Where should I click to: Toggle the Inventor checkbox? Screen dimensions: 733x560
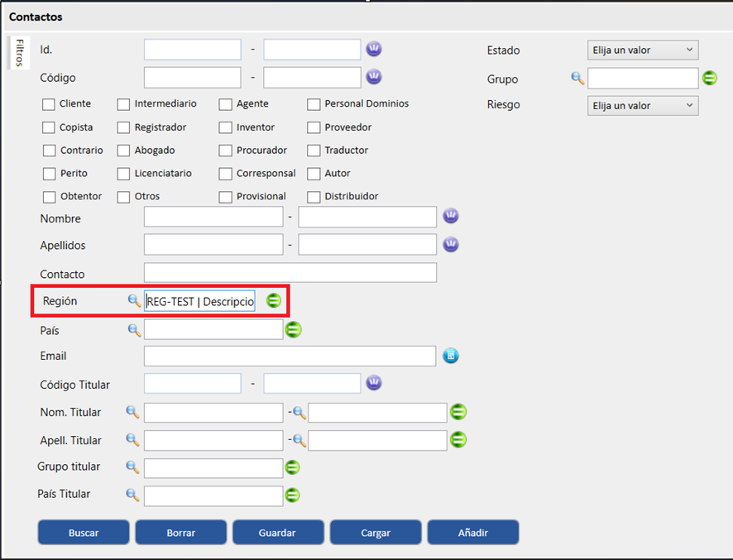coord(226,127)
